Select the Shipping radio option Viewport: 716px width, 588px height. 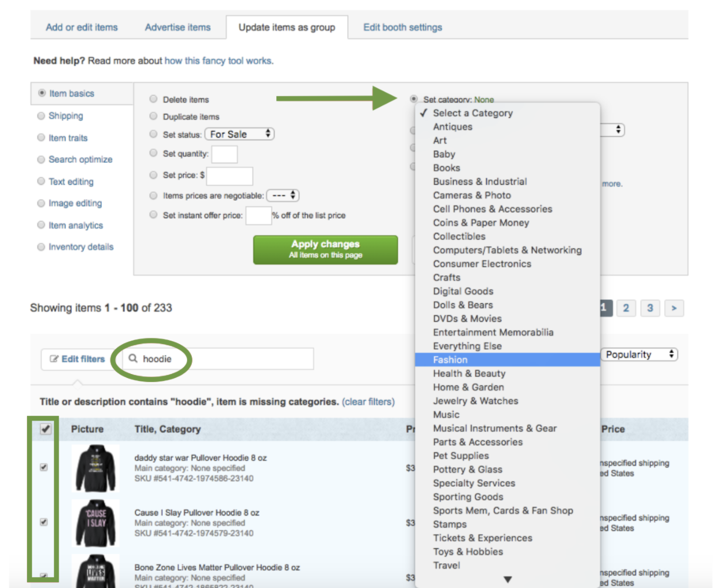coord(41,116)
